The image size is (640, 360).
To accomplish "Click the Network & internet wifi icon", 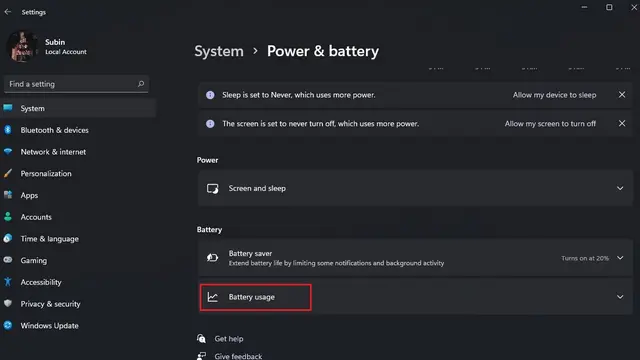I will pyautogui.click(x=8, y=151).
